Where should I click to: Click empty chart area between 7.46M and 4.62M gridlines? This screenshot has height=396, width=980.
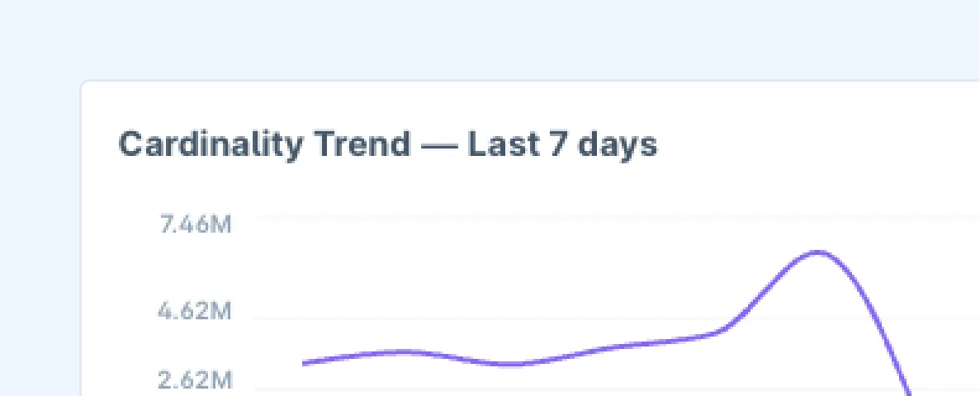[469, 269]
